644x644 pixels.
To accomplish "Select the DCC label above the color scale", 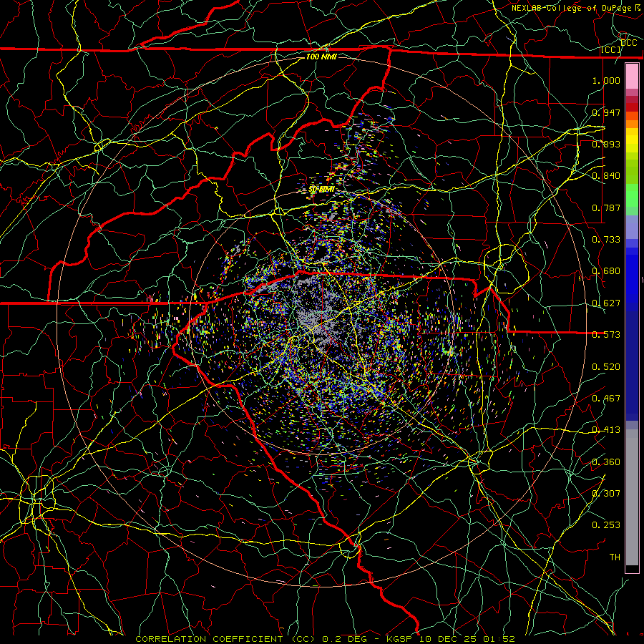I will click(628, 43).
